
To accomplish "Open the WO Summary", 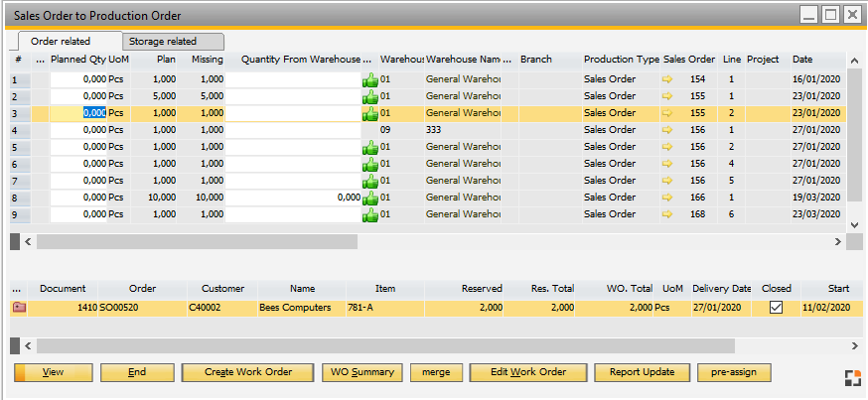I will 362,372.
